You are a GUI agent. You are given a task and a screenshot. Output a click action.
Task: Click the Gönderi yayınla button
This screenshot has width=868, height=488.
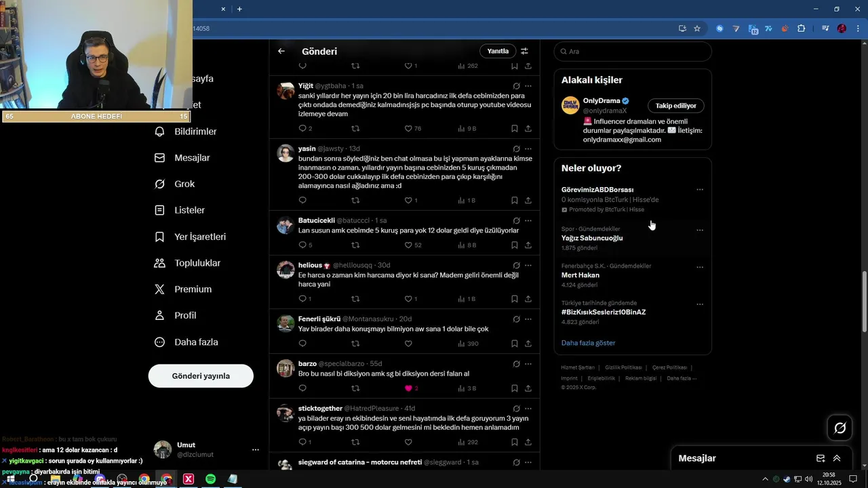click(201, 375)
